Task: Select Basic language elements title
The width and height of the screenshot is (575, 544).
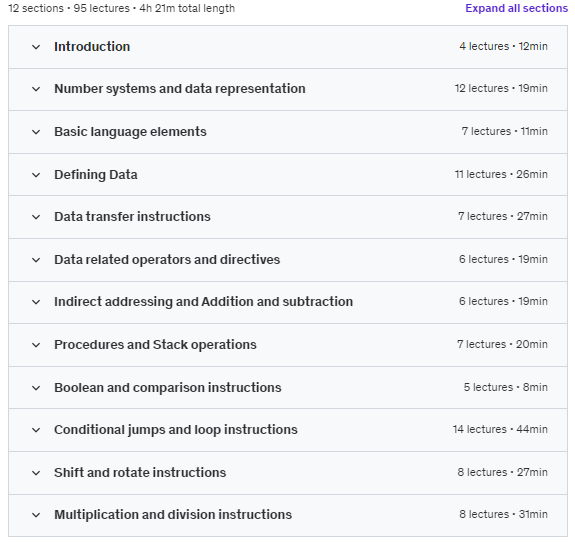Action: pyautogui.click(x=130, y=132)
